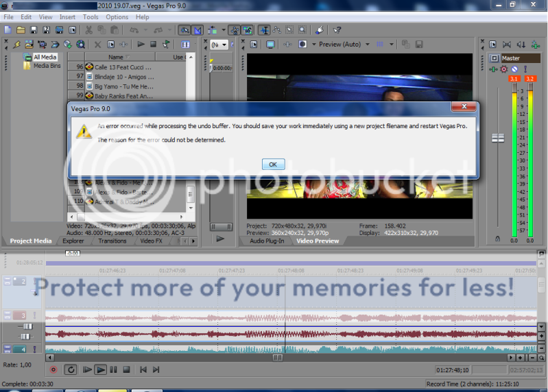Click the Record button in transport bar
The height and width of the screenshot is (392, 548).
(53, 369)
